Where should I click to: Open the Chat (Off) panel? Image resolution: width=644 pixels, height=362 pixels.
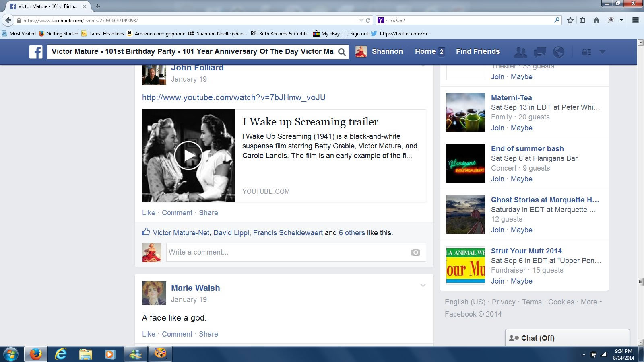click(x=568, y=338)
